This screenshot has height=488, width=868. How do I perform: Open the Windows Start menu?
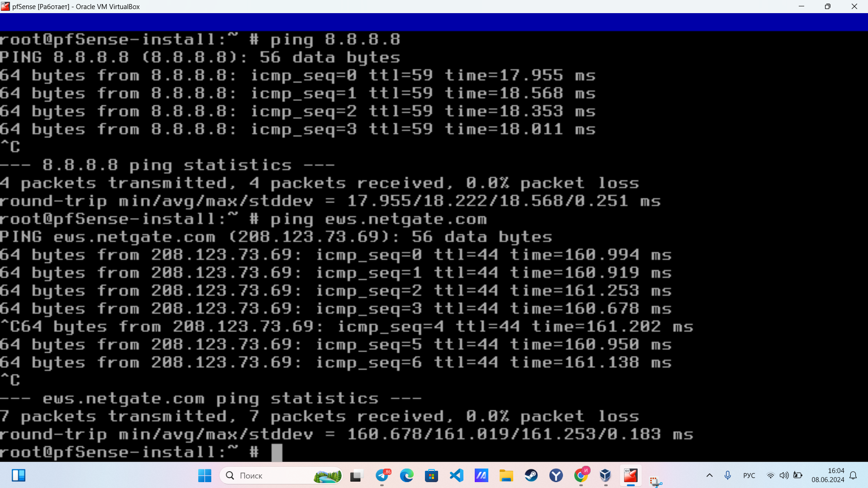[205, 475]
